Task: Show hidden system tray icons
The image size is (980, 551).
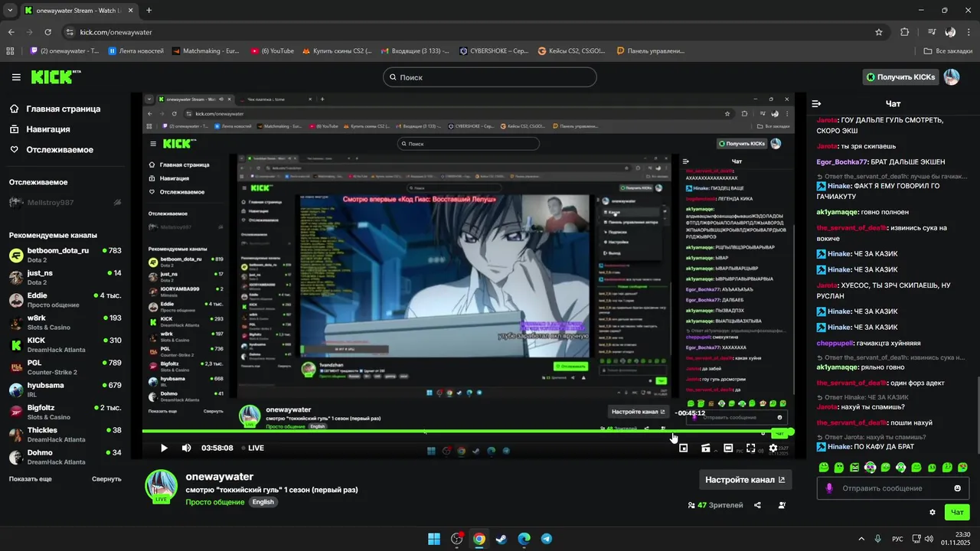Action: [861, 539]
